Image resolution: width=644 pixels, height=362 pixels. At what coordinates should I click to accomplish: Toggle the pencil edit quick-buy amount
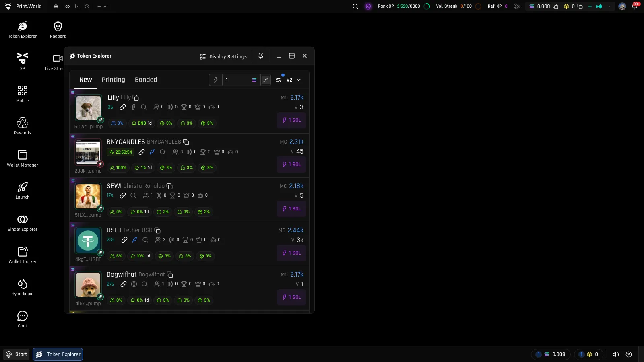click(266, 80)
